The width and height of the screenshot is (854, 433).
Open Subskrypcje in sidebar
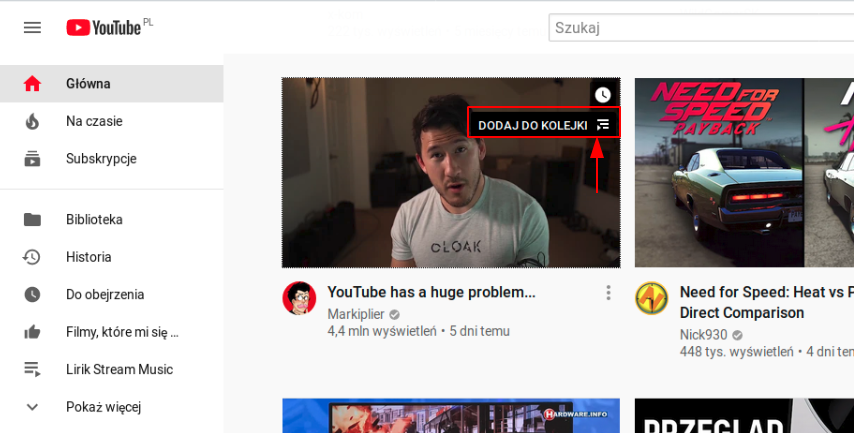coord(112,158)
